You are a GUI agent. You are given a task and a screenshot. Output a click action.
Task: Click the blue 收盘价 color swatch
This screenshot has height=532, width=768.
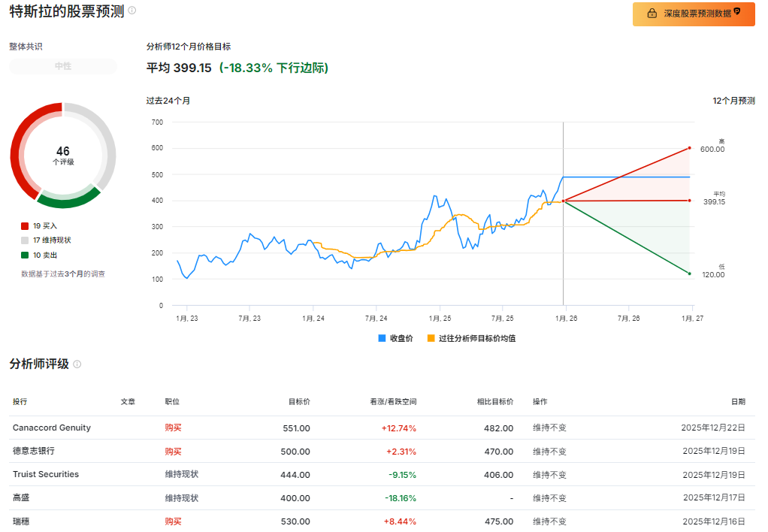(383, 338)
